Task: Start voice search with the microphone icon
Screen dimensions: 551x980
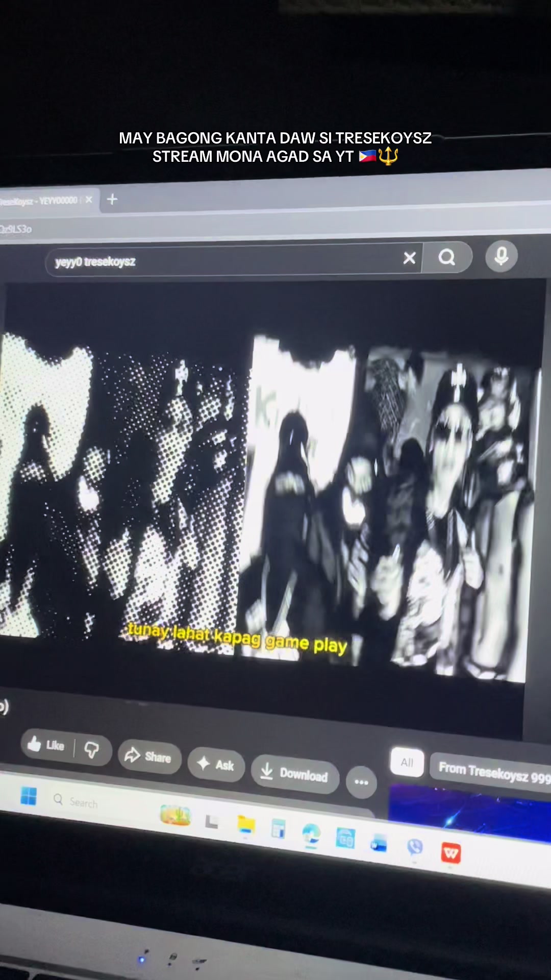Action: tap(502, 256)
